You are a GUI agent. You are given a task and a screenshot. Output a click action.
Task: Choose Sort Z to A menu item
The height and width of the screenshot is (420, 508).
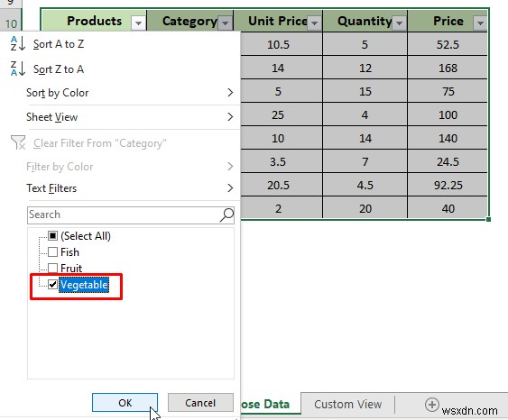click(121, 68)
